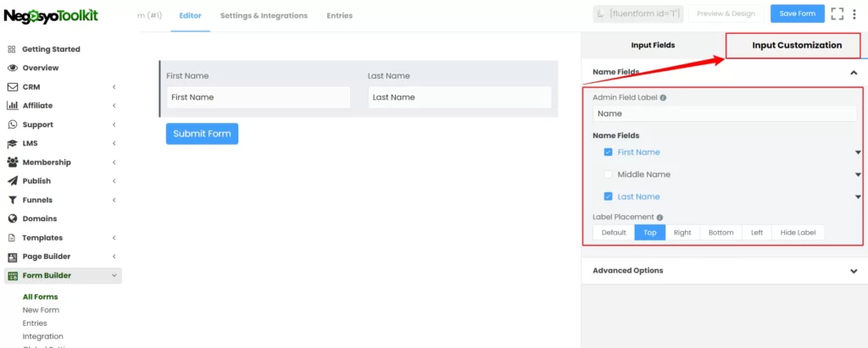Click the Admin Field Label input
Image resolution: width=868 pixels, height=348 pixels.
tap(726, 113)
